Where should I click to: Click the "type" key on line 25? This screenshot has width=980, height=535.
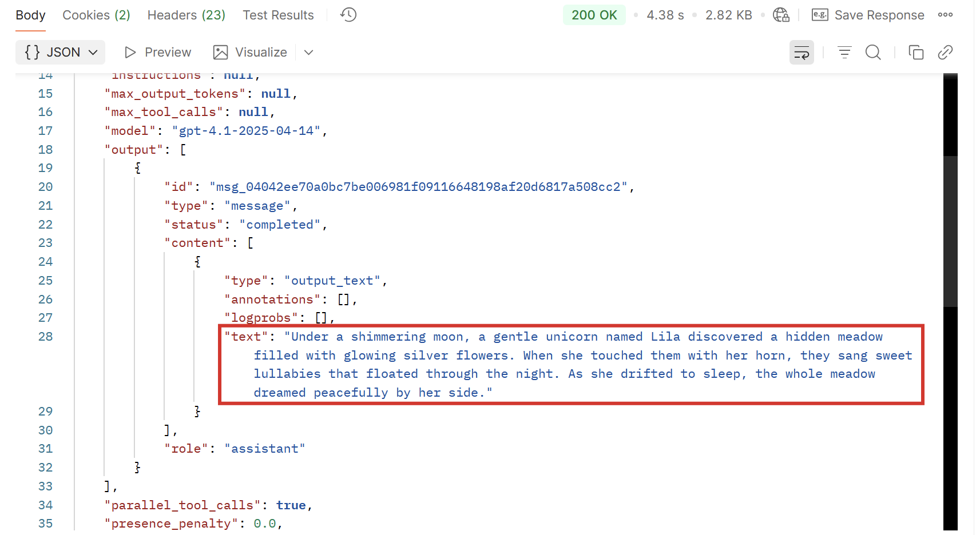click(x=246, y=281)
